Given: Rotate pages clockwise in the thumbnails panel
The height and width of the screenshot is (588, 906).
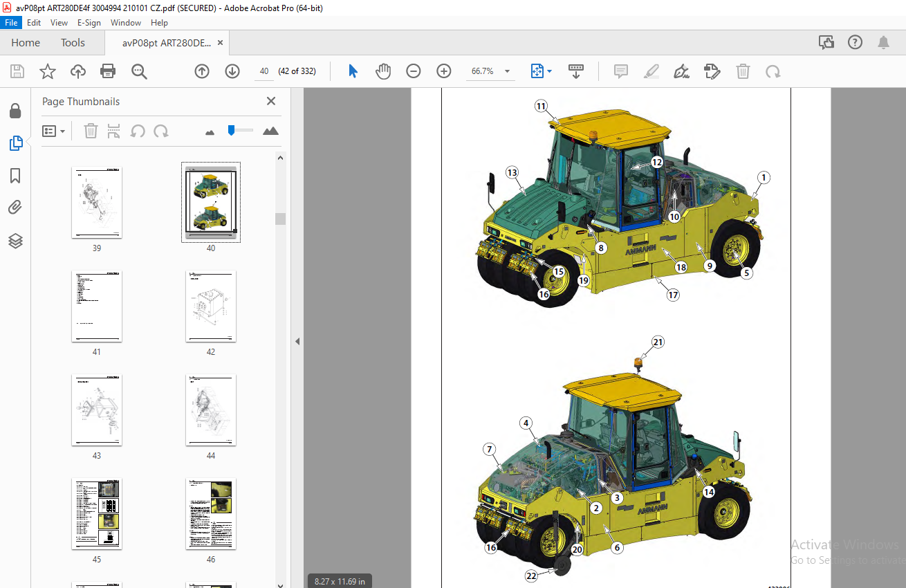Looking at the screenshot, I should point(161,131).
